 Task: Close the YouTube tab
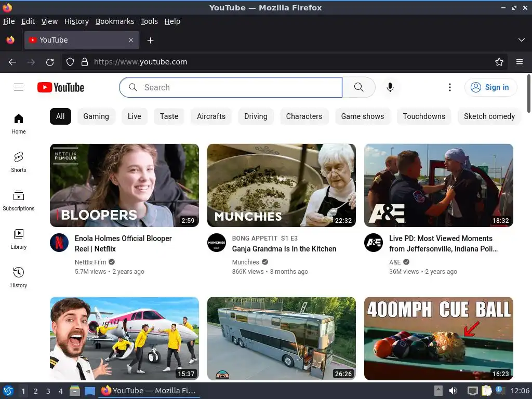(x=131, y=40)
